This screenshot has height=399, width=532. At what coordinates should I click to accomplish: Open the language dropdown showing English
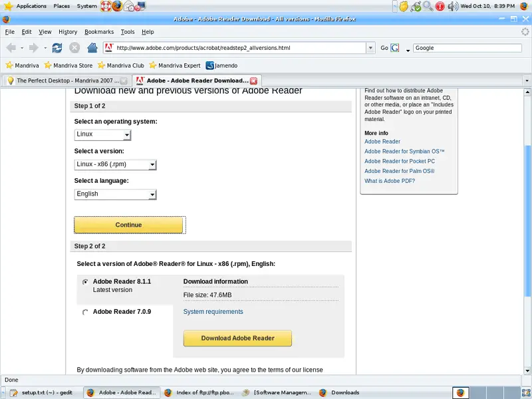[x=115, y=194]
